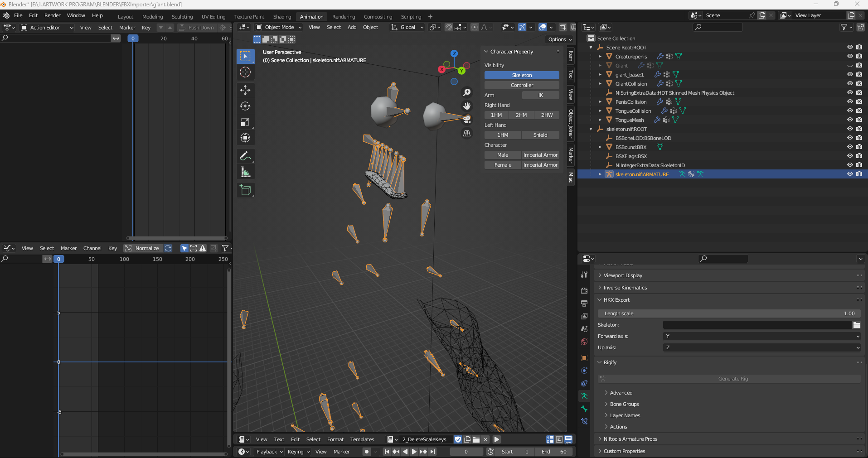
Task: Select the Rotate tool
Action: 245,106
